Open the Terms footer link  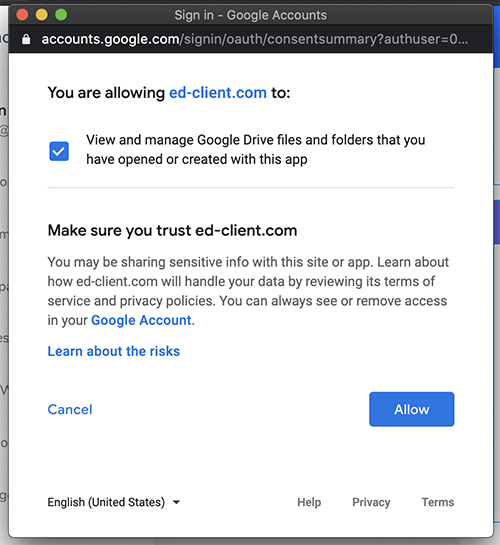pyautogui.click(x=438, y=502)
